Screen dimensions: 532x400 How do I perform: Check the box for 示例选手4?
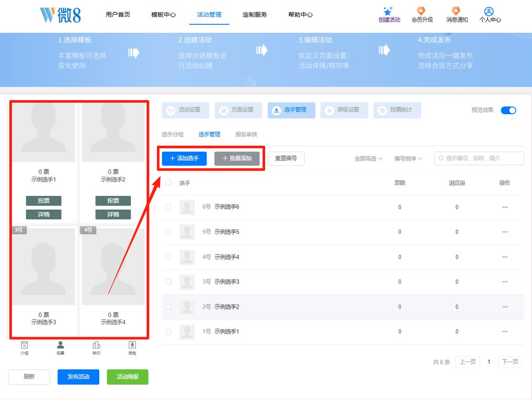pos(168,257)
